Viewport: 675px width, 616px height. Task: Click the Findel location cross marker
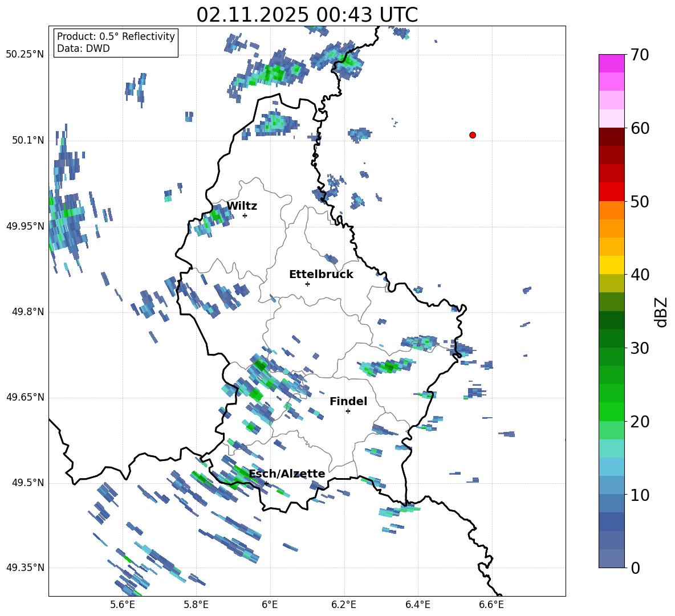coord(348,411)
